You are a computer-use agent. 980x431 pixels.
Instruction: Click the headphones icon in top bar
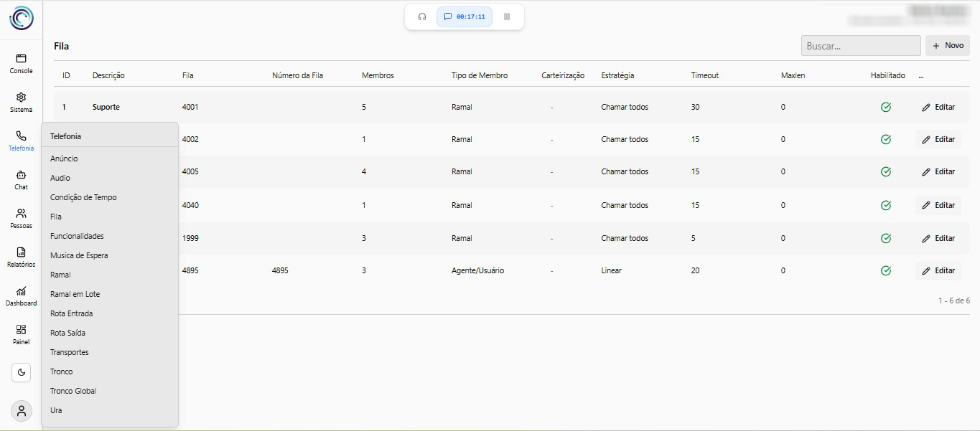(x=422, y=16)
